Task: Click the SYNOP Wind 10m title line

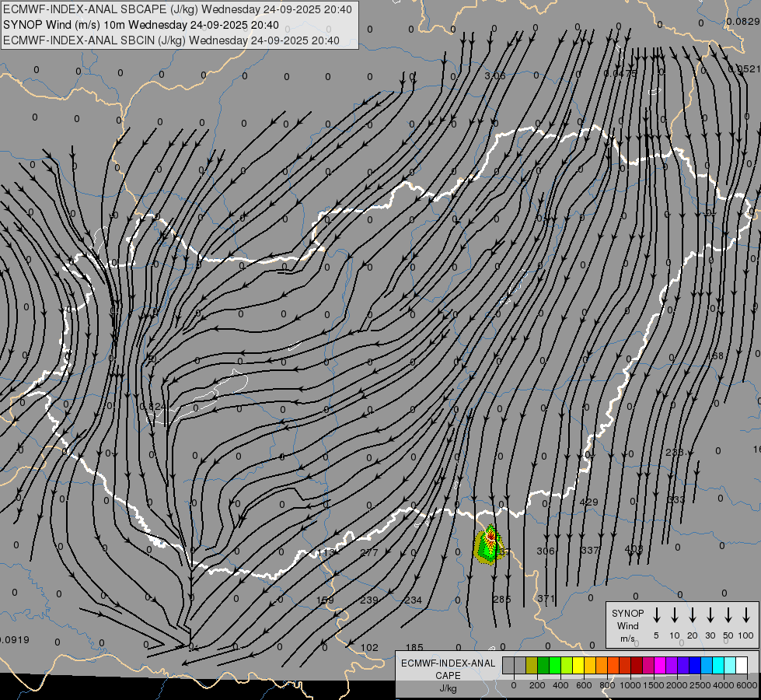Action: tap(141, 25)
